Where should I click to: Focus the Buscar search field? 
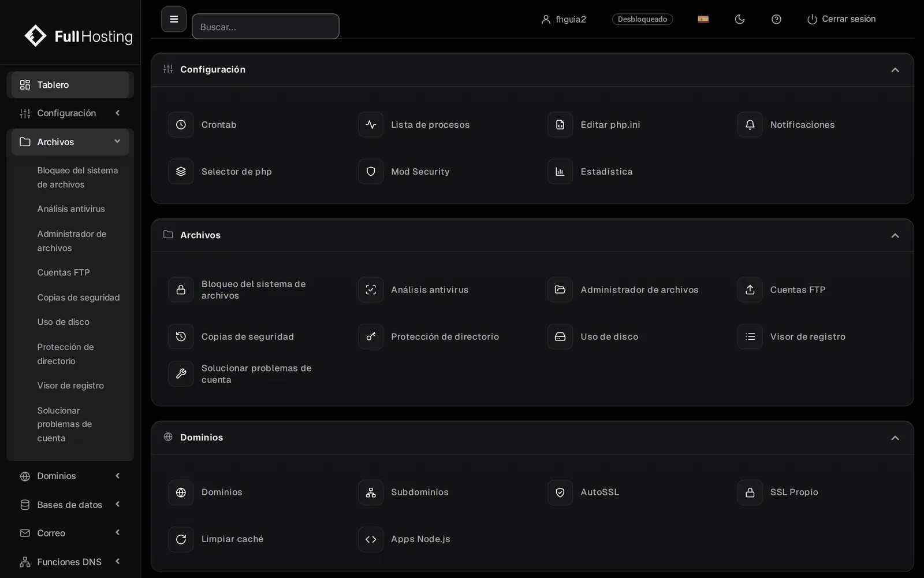coord(266,27)
